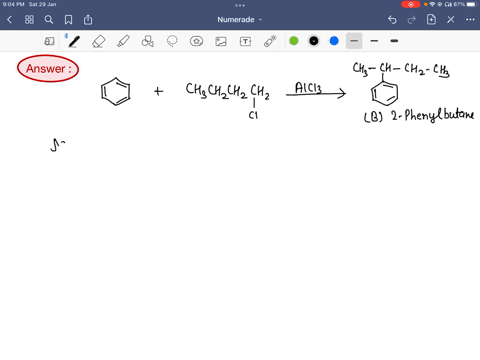Open the Elements sticker tool
The image size is (480, 360).
point(196,41)
